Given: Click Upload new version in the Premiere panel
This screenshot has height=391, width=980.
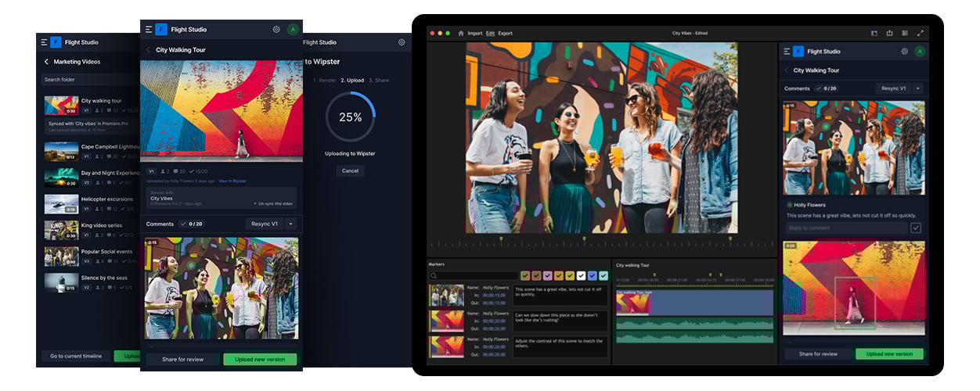Looking at the screenshot, I should click(889, 353).
